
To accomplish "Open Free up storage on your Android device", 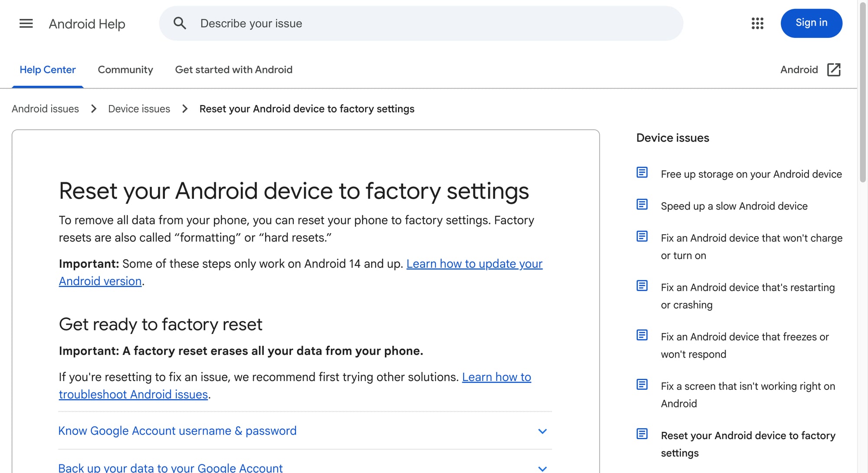I will [x=751, y=174].
